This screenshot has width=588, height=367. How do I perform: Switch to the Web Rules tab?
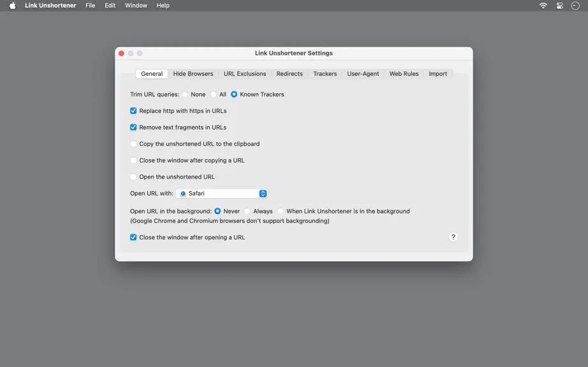(x=404, y=74)
